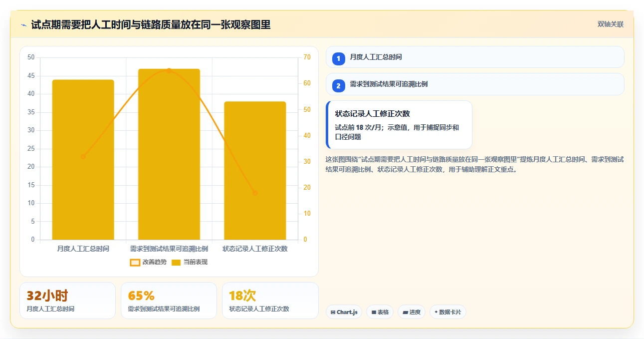The height and width of the screenshot is (339, 644).
Task: Click the x-axis label 状态记录人工修正次数
Action: pyautogui.click(x=255, y=249)
